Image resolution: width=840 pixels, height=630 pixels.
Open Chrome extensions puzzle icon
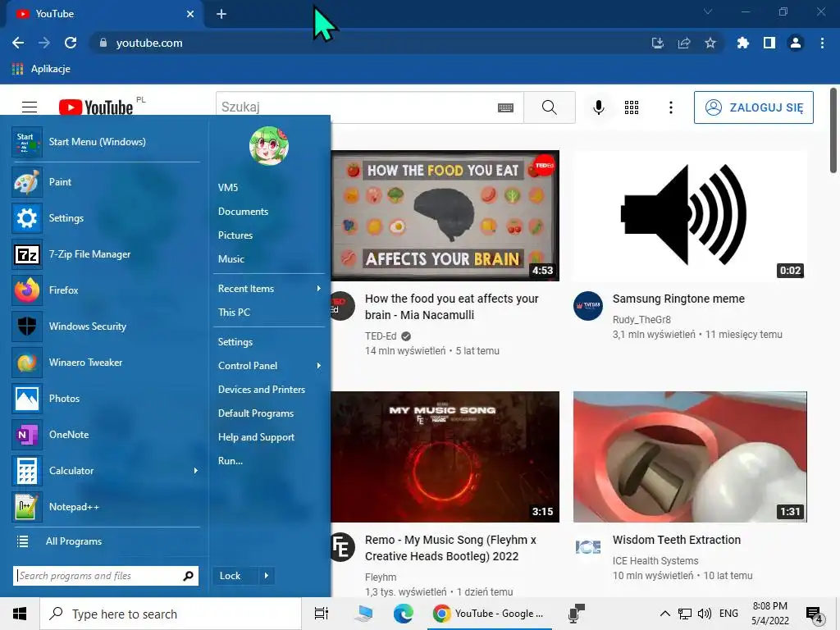[x=742, y=43]
